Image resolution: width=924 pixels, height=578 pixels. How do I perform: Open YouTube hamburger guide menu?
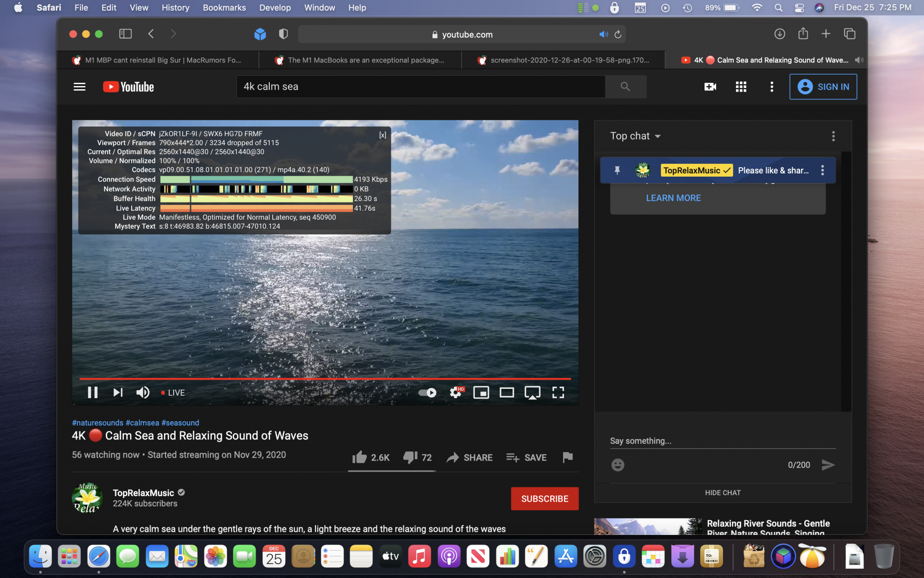point(79,86)
